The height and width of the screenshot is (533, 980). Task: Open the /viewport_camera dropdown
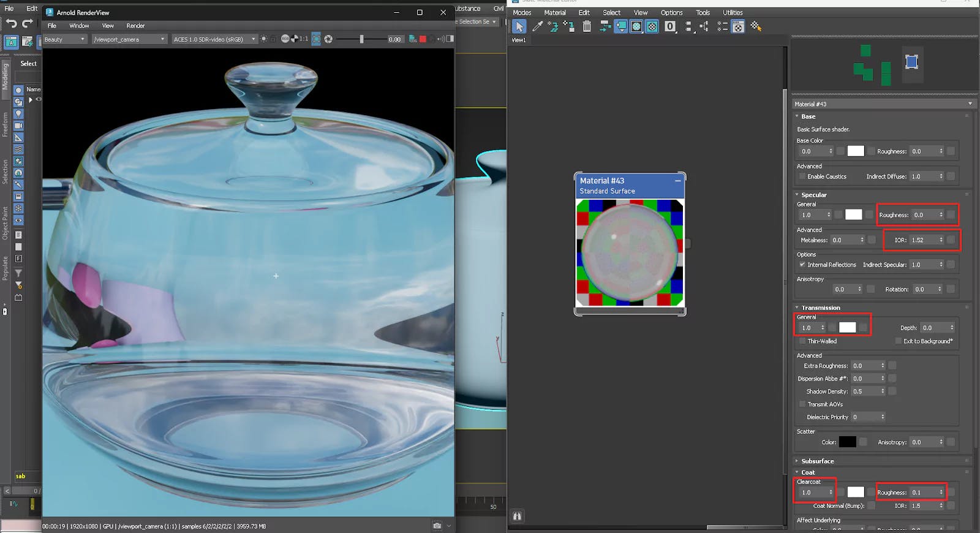coord(129,39)
